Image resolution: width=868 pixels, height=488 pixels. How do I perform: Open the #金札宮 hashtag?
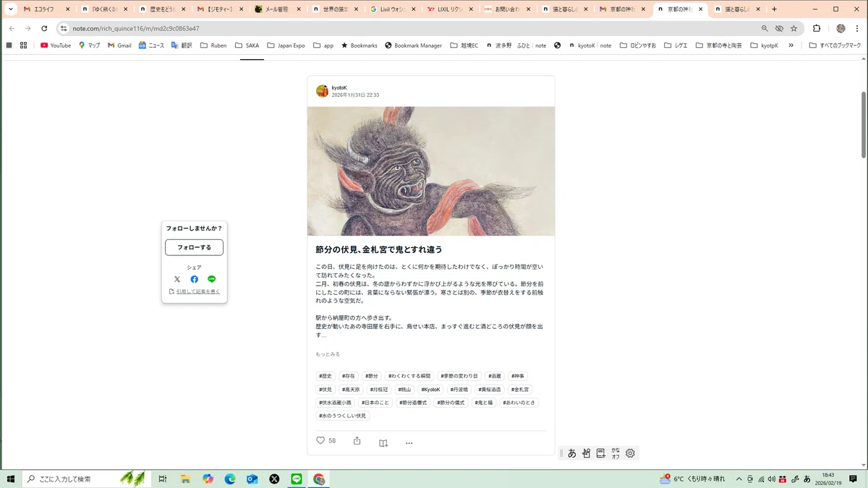tap(521, 390)
